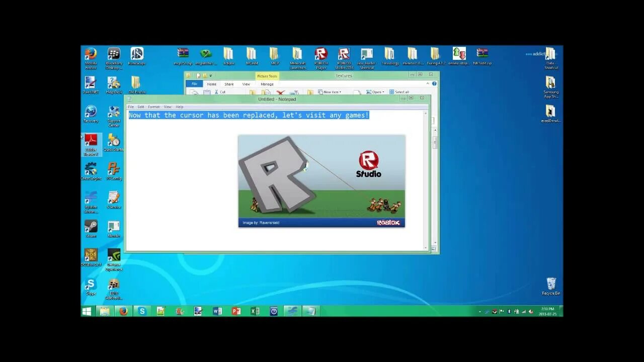Open the Old Poems desktop folder
Screen dimensions: 644x362
[136, 85]
